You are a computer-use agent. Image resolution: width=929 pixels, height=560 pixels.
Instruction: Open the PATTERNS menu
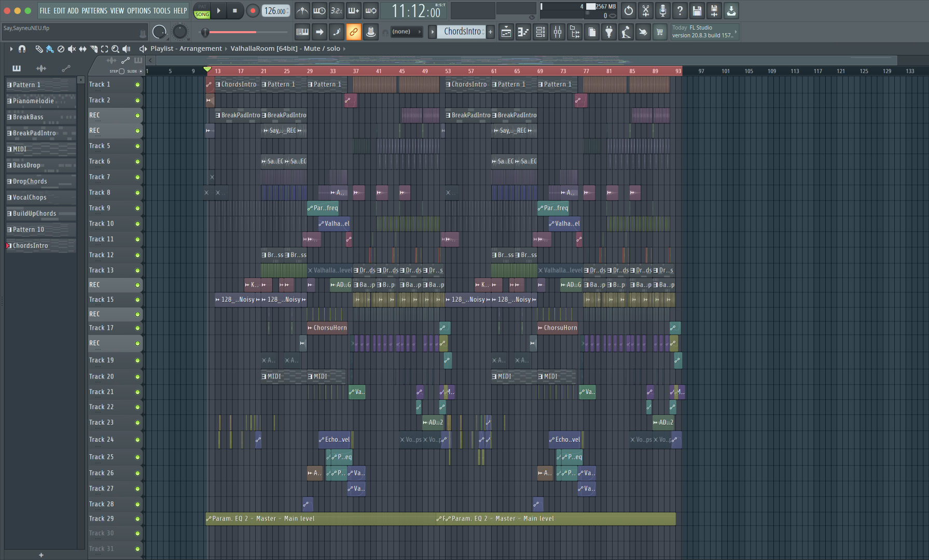tap(94, 10)
